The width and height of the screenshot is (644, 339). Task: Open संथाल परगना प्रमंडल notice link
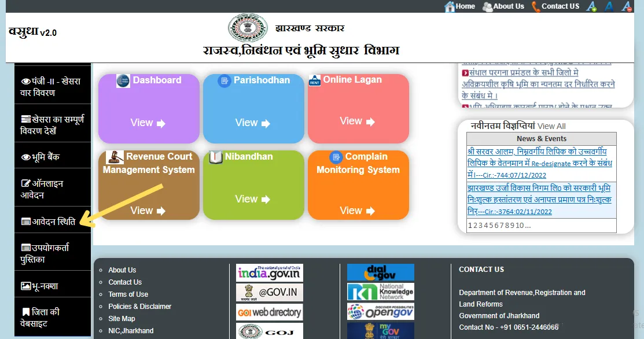538,84
